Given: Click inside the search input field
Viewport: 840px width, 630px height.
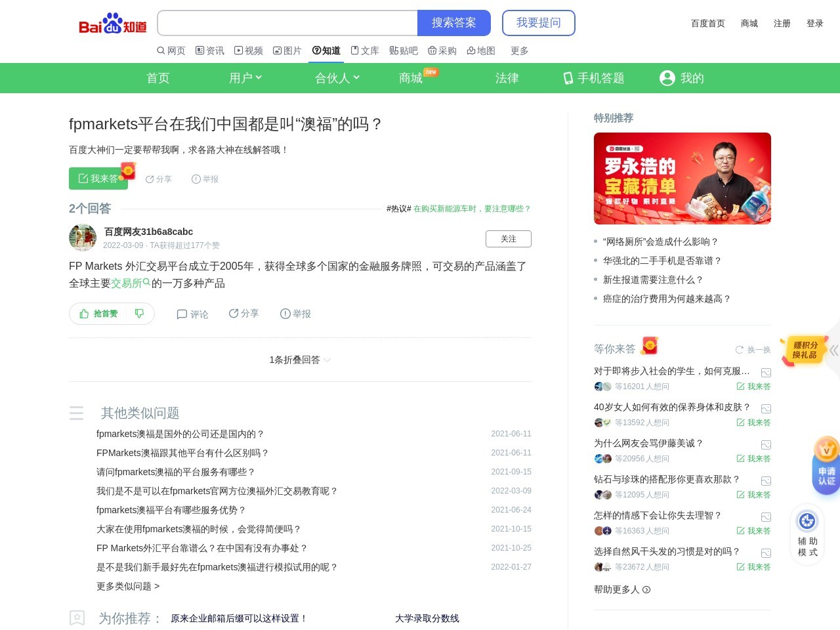Looking at the screenshot, I should pyautogui.click(x=287, y=23).
